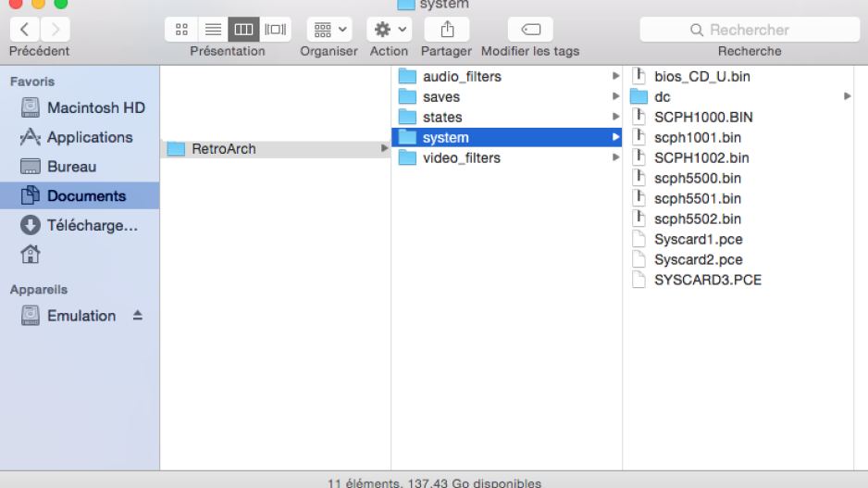This screenshot has height=488, width=868.
Task: Expand the audio_filters arrow
Action: click(x=615, y=76)
